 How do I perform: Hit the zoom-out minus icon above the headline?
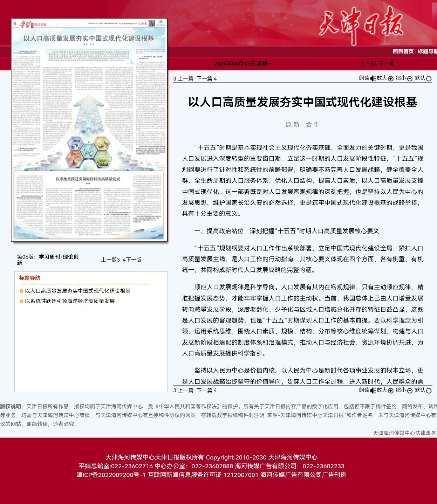pyautogui.click(x=410, y=78)
